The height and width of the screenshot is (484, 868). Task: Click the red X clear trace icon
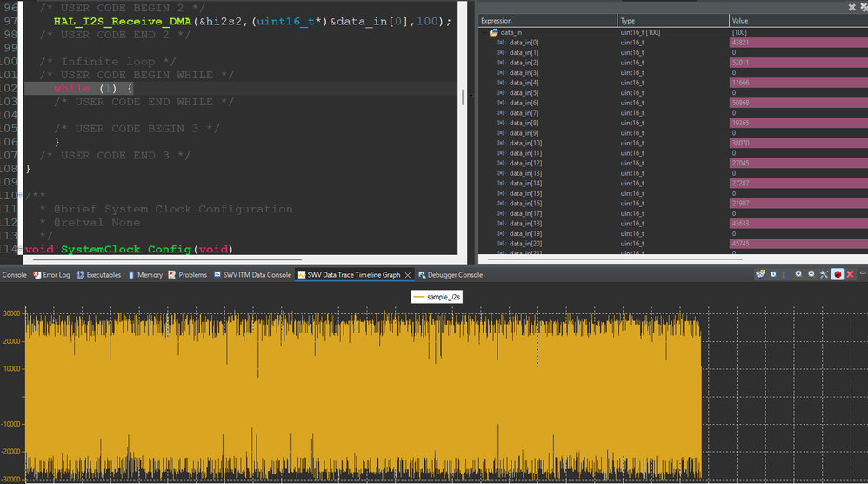(850, 274)
